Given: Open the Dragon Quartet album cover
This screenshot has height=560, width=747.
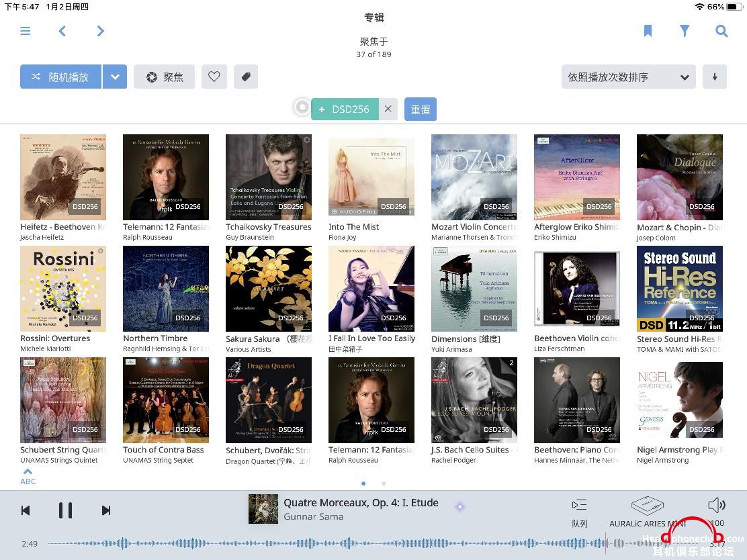Looking at the screenshot, I should (269, 400).
